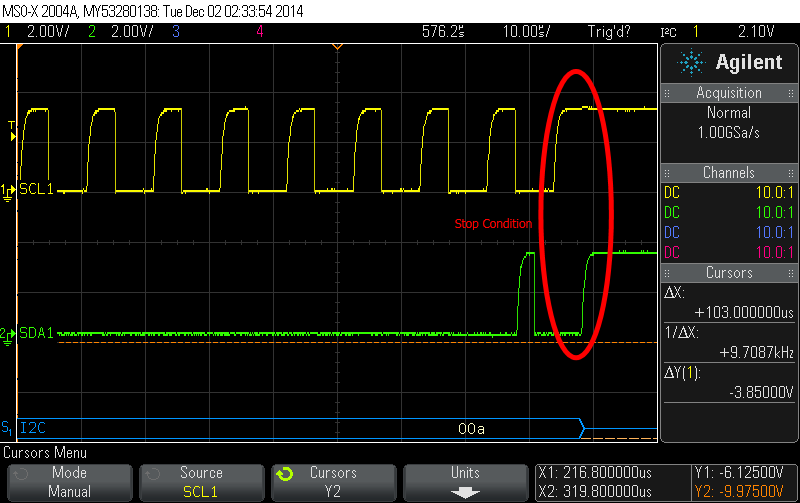Click the Channels panel left grip icon
Screen dimensions: 800x503
[x=667, y=173]
